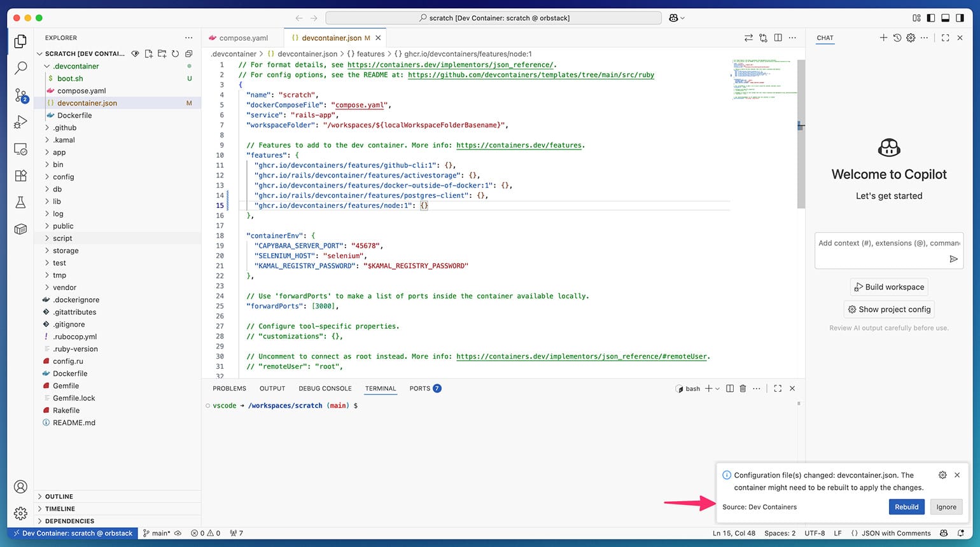Split the editor to the right

click(x=778, y=38)
